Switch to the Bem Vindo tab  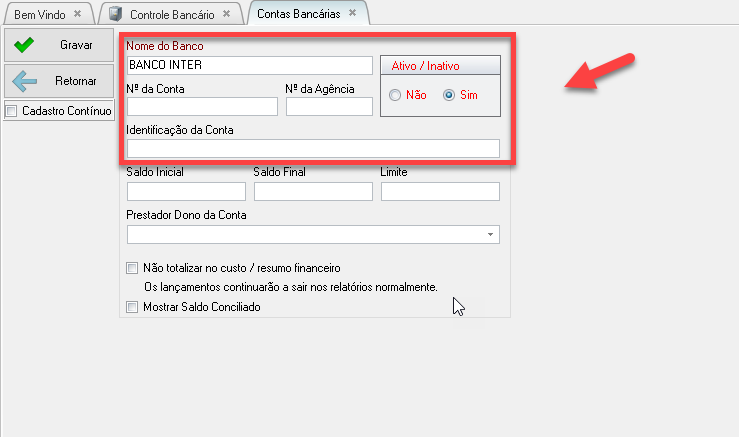coord(38,14)
